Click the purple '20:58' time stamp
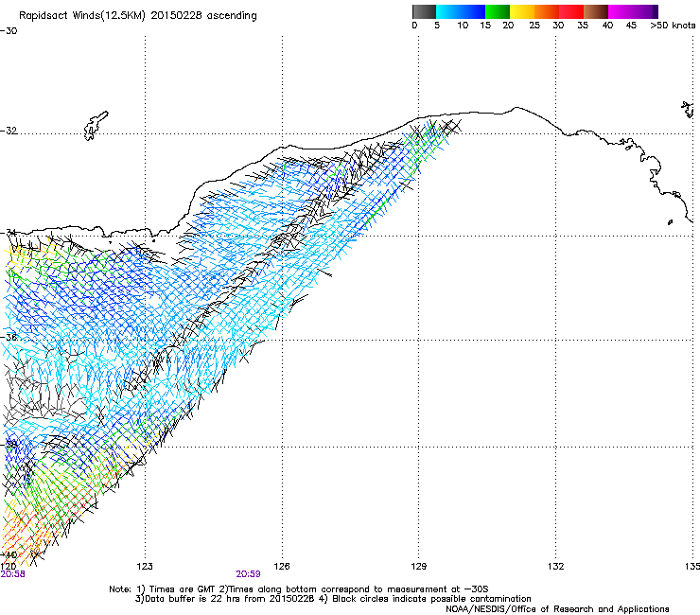 12,574
